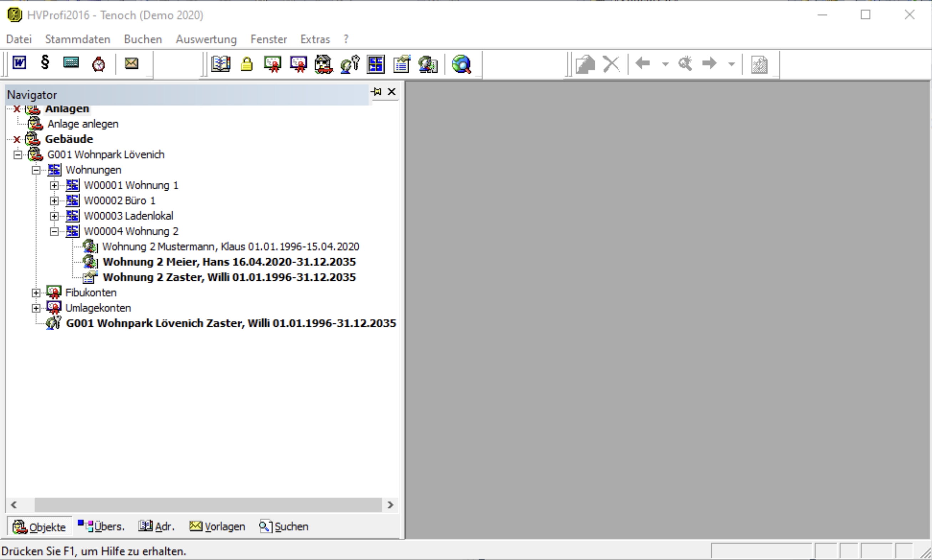Open the calculator toolbar icon
Viewport: 932px width, 560px height.
[x=71, y=63]
